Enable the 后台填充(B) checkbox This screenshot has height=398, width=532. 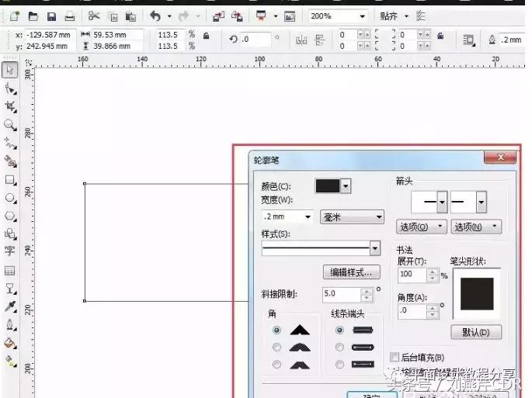click(395, 357)
